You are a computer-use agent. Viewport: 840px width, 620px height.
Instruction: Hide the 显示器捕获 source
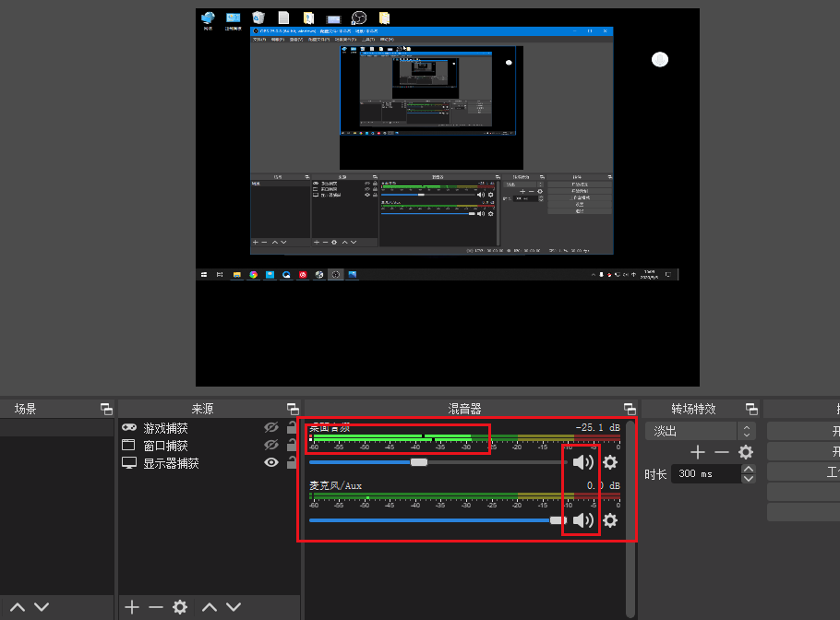coord(270,462)
